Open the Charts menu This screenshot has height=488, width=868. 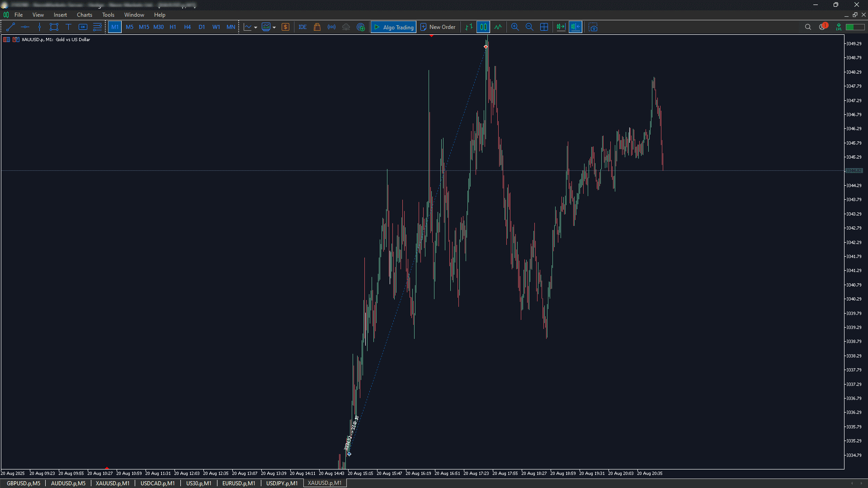(x=84, y=15)
